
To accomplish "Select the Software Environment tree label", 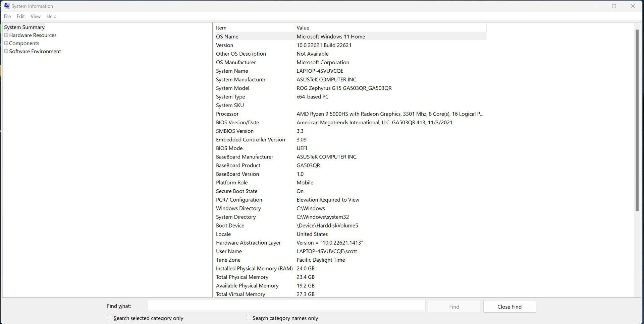I will click(x=35, y=51).
